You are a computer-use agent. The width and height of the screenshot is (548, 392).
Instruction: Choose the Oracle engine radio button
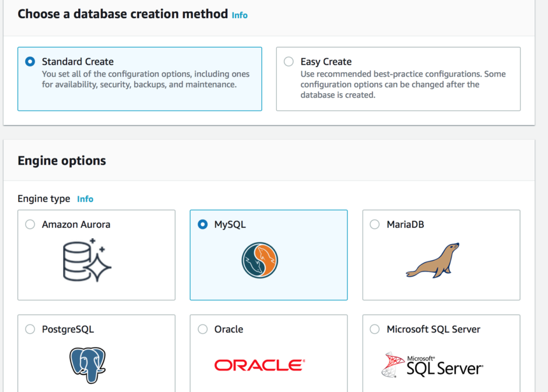[203, 329]
